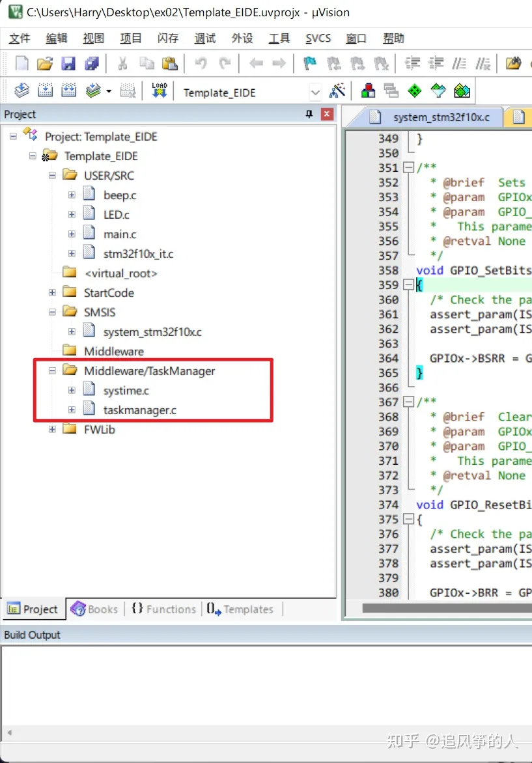Open the Batch Build dropdown arrow
532x763 pixels.
(x=109, y=91)
